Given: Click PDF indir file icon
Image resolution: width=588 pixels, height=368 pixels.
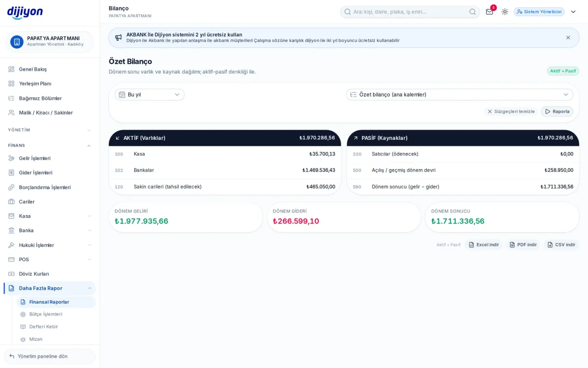Looking at the screenshot, I should click(512, 245).
